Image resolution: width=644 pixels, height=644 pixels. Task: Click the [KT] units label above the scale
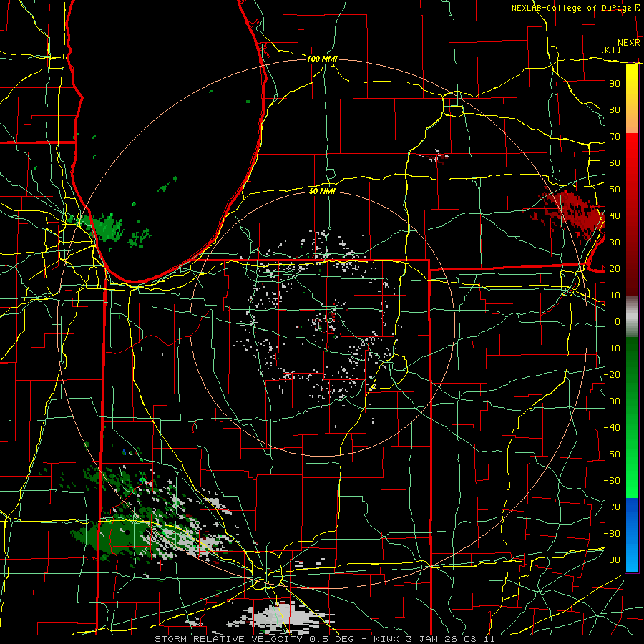click(x=611, y=49)
